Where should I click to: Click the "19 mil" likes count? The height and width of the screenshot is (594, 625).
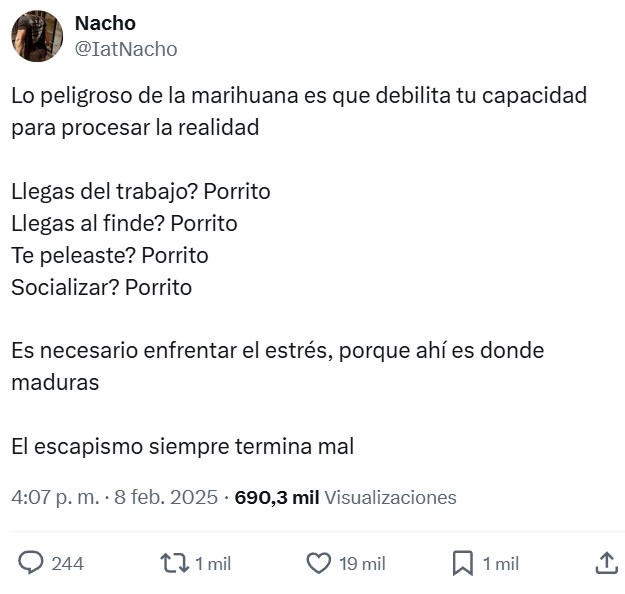362,564
